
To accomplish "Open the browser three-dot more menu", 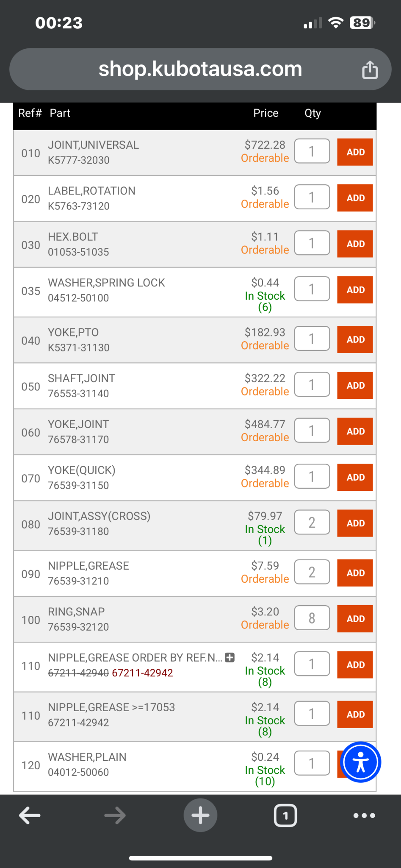I will point(364,815).
